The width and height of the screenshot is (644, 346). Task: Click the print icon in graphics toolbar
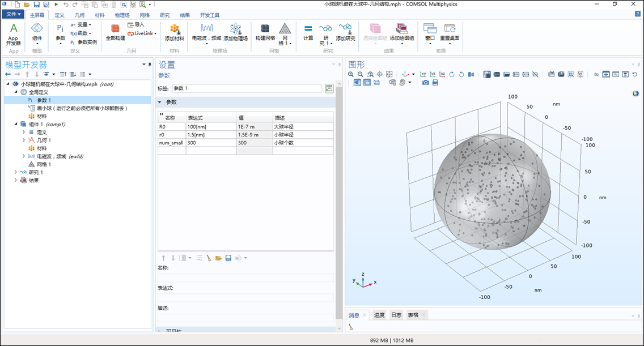click(435, 83)
